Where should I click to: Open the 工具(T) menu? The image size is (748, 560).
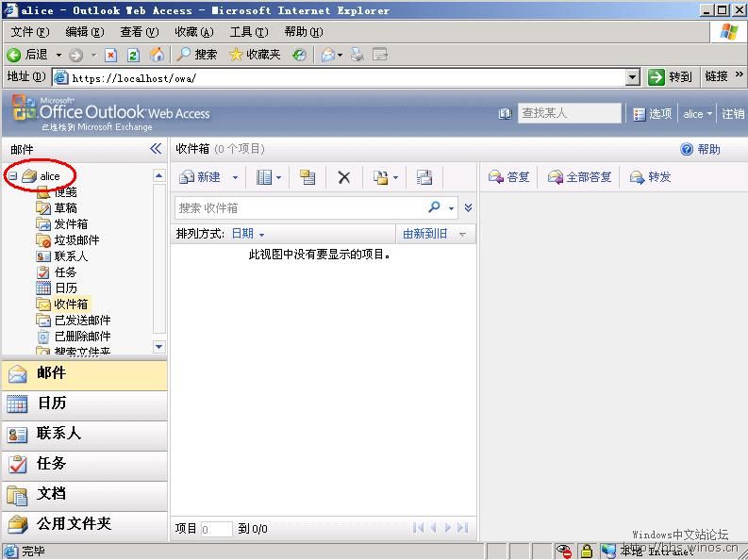247,32
